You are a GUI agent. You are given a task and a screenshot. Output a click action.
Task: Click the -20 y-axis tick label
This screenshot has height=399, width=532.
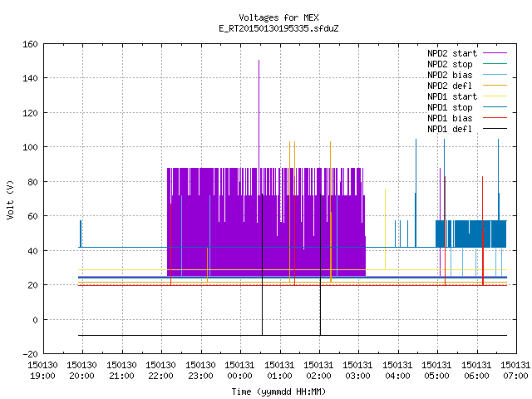click(x=30, y=354)
